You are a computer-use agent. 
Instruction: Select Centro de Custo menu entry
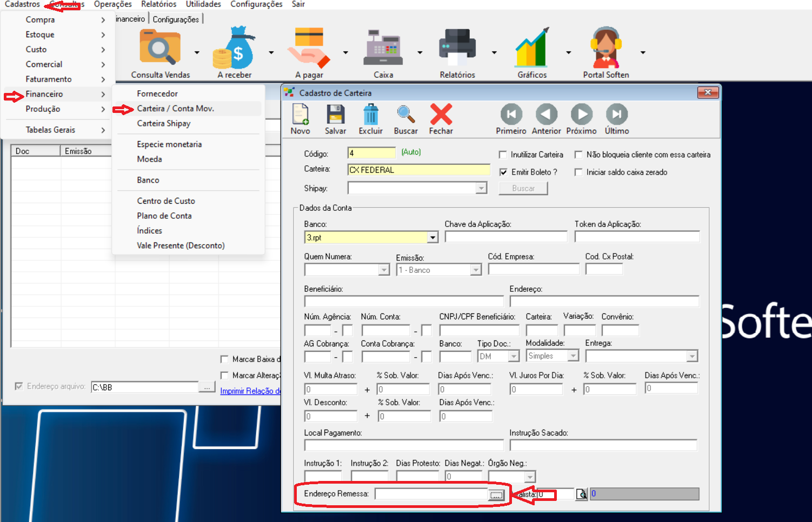[188, 201]
